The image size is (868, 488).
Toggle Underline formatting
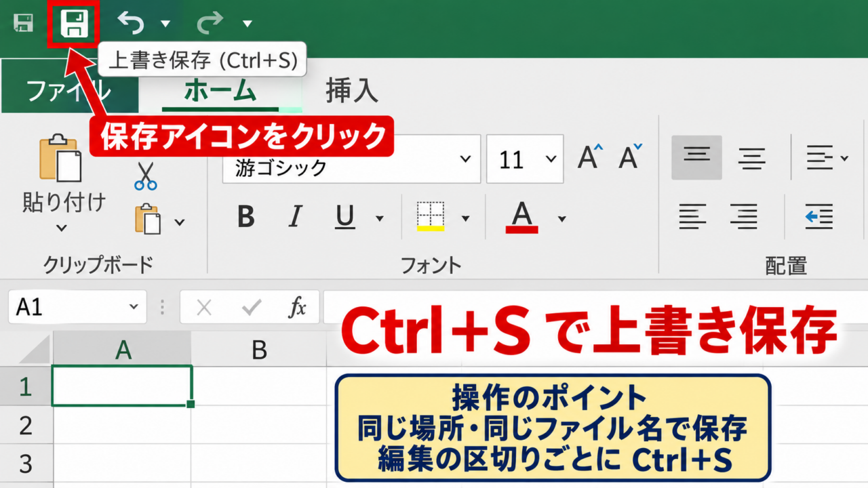coord(345,218)
